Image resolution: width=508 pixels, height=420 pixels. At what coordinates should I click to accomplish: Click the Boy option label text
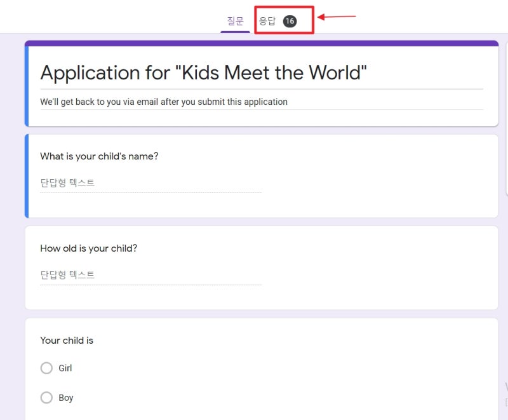[x=66, y=398]
